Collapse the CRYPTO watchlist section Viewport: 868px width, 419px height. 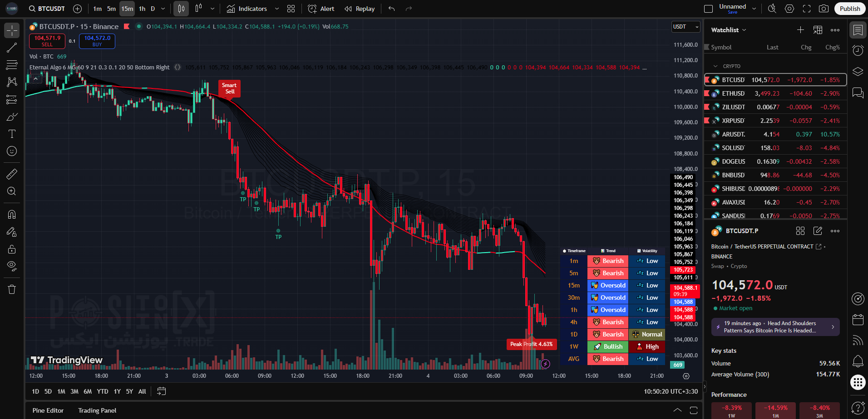click(716, 66)
